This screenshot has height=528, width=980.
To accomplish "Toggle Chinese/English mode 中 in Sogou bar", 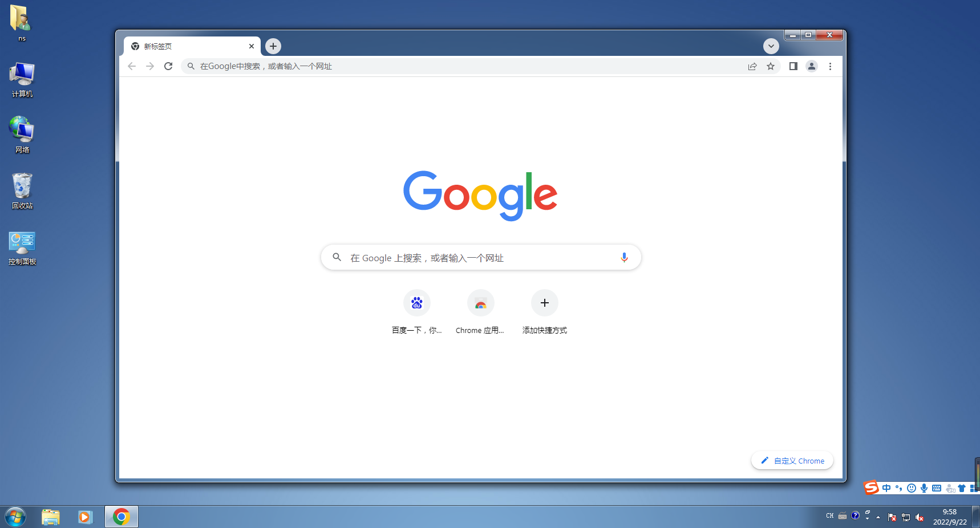I will tap(886, 488).
